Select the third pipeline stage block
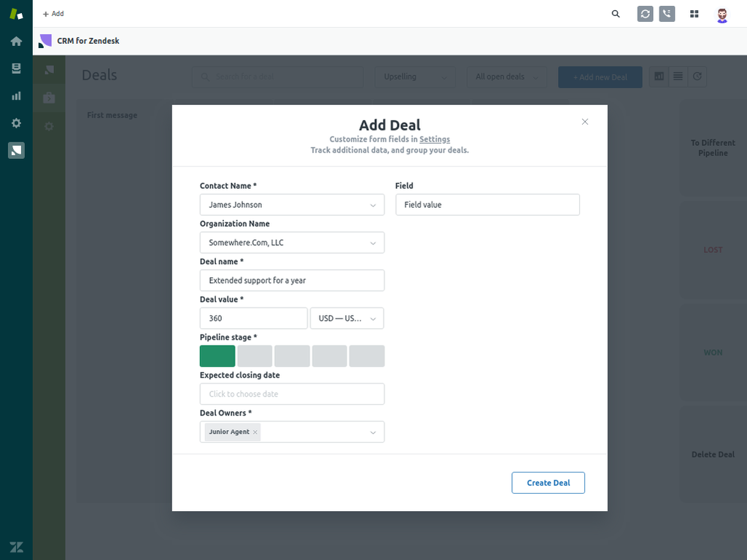Screen dimensions: 747x560 (x=292, y=356)
